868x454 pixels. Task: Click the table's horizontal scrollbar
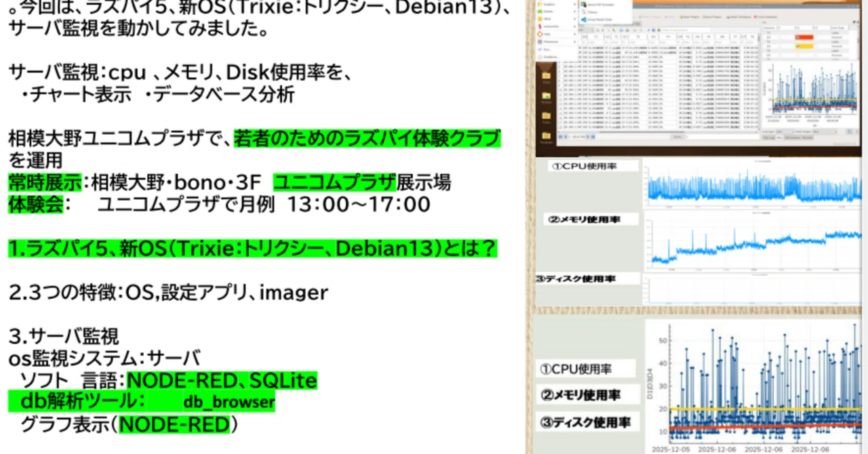pyautogui.click(x=658, y=132)
